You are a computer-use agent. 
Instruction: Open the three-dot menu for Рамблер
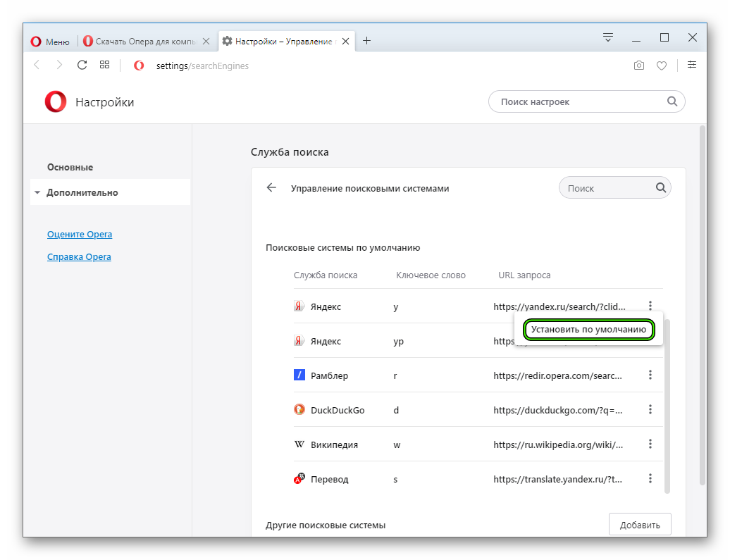(x=650, y=375)
